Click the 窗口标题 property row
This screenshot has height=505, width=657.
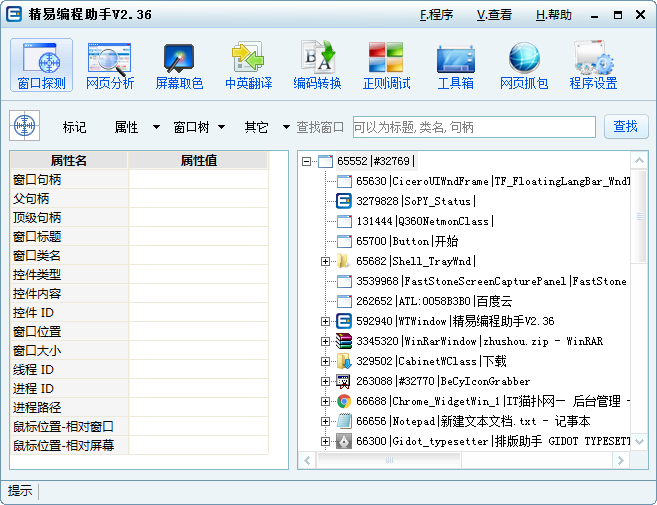(x=139, y=236)
